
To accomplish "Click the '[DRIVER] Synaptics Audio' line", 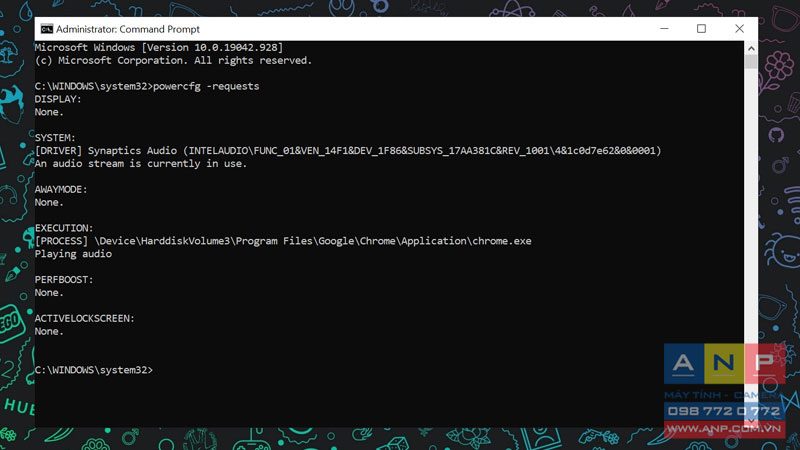I will tap(348, 151).
